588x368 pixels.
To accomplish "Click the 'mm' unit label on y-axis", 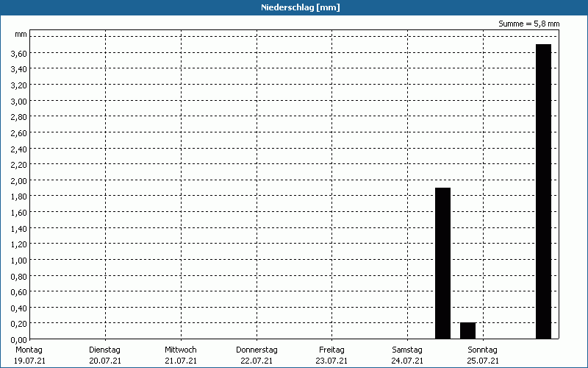I will pyautogui.click(x=21, y=34).
